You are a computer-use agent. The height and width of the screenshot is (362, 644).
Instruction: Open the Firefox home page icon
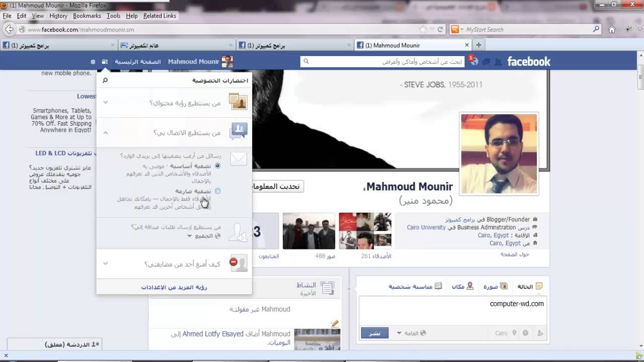[612, 30]
